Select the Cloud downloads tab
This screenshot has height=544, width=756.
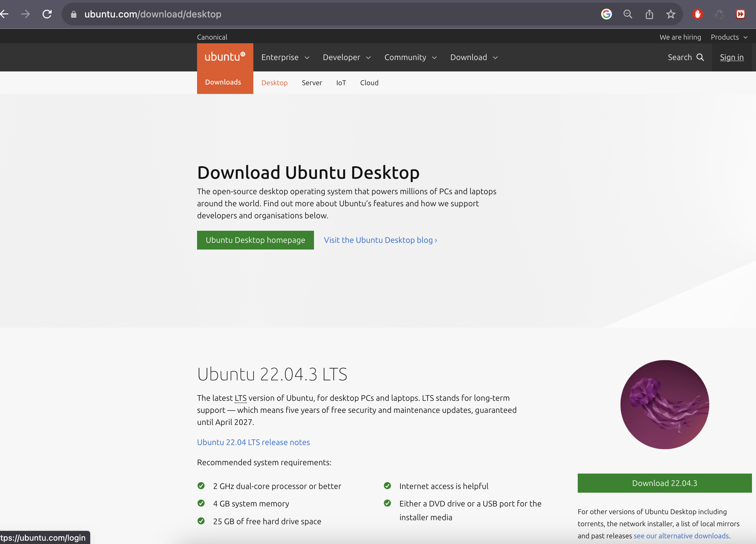coord(369,83)
